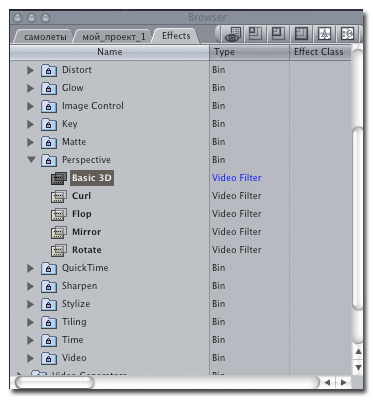Click the Mirror filter icon
Image resolution: width=373 pixels, height=402 pixels.
pyautogui.click(x=59, y=232)
